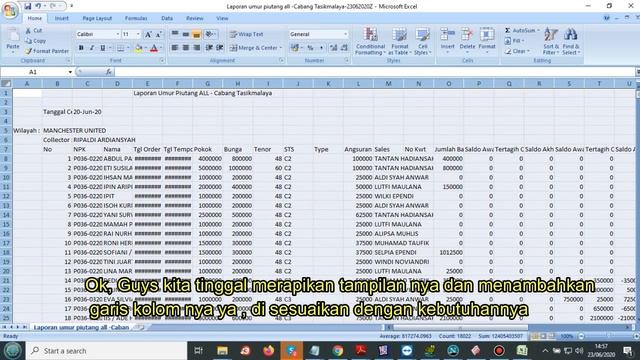Apply the red font color
Screen dimensions: 640x360
click(x=154, y=49)
